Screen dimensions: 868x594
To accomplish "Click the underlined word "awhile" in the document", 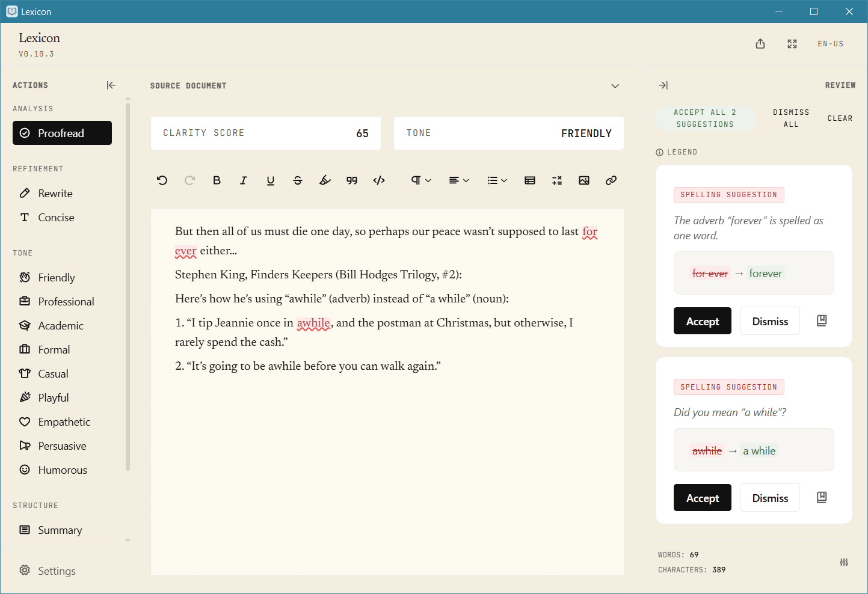I will tap(313, 323).
